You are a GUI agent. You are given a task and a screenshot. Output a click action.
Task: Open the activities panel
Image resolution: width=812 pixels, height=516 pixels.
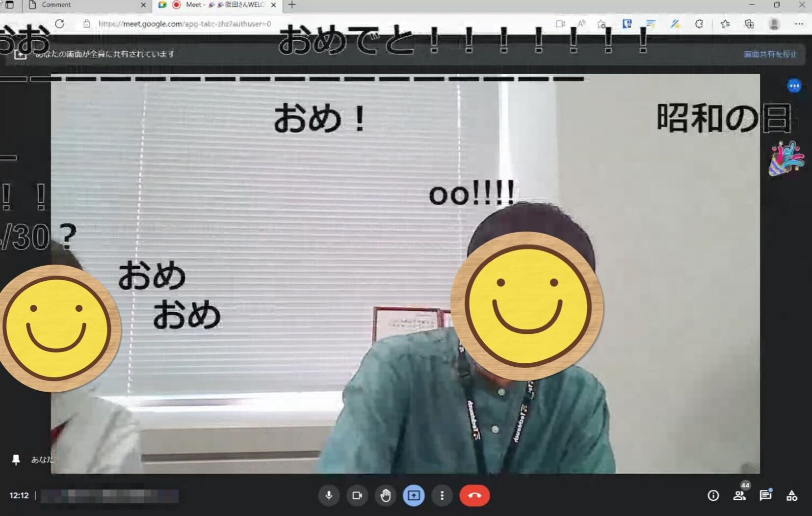791,495
